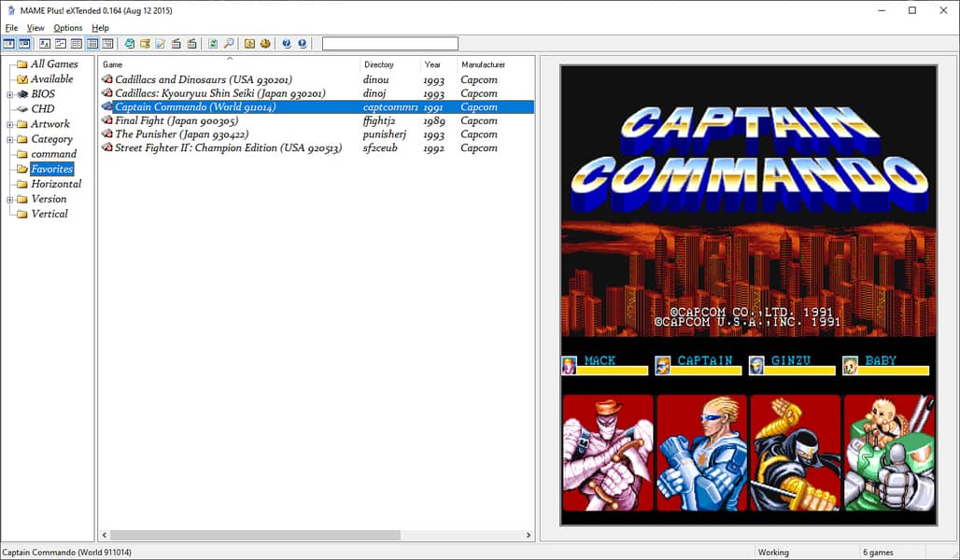Select the grouped view toolbar icon
The image size is (960, 560).
click(107, 44)
